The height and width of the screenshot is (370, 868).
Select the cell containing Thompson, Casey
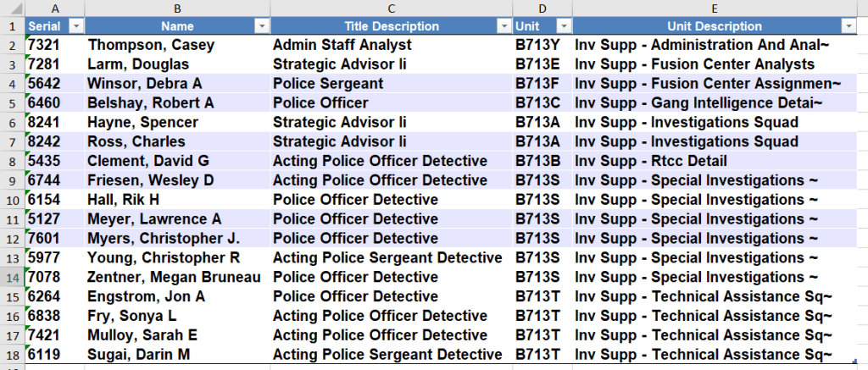coord(151,45)
